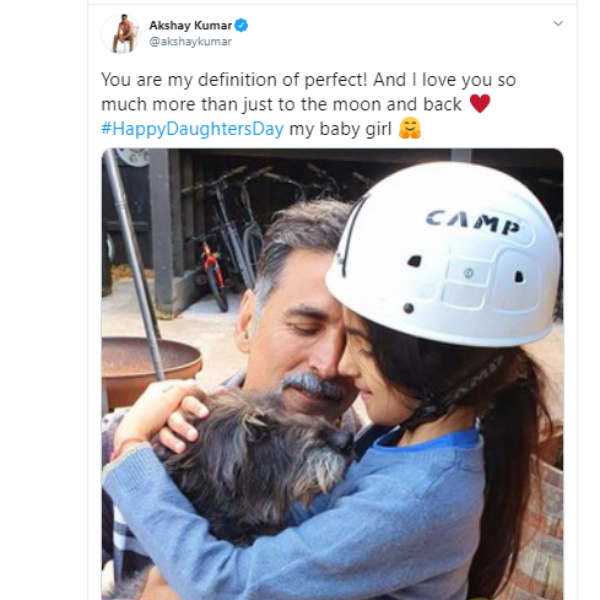Click the Akshay Kumar display name
The width and height of the screenshot is (600, 600).
(191, 25)
